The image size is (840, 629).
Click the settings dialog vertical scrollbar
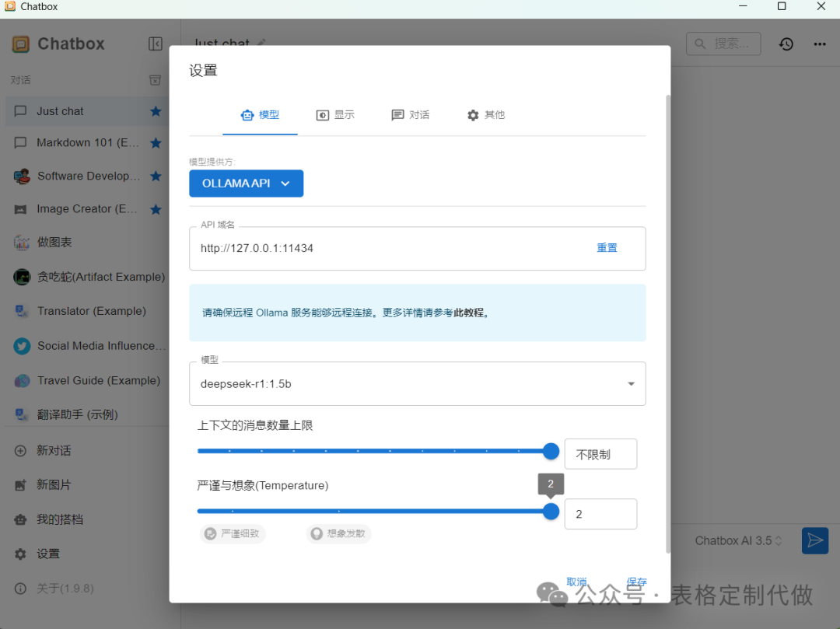[x=668, y=324]
